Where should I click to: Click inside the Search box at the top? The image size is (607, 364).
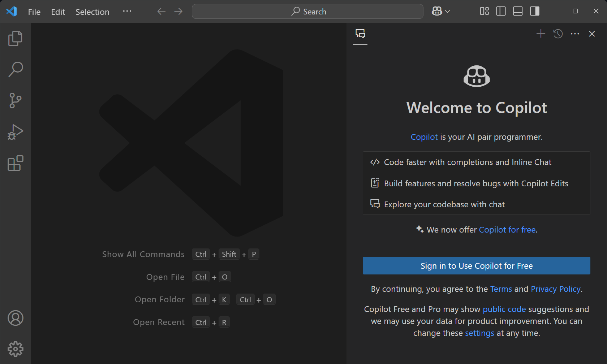(x=307, y=11)
